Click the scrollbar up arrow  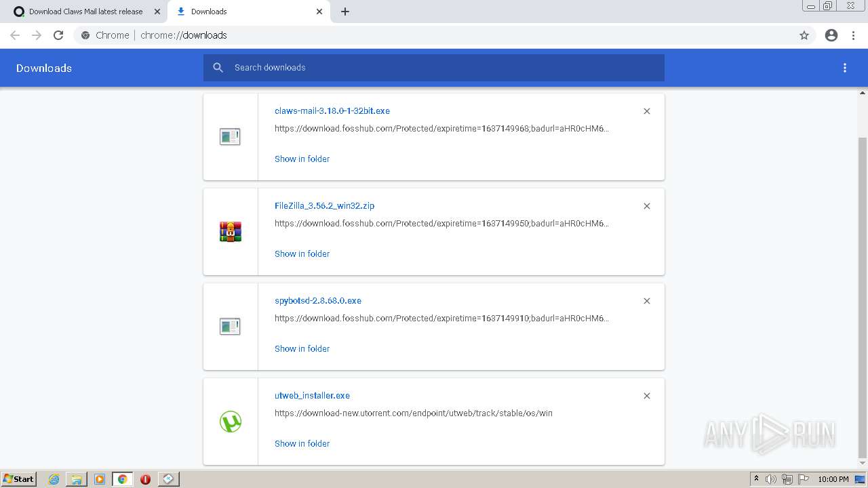(863, 92)
